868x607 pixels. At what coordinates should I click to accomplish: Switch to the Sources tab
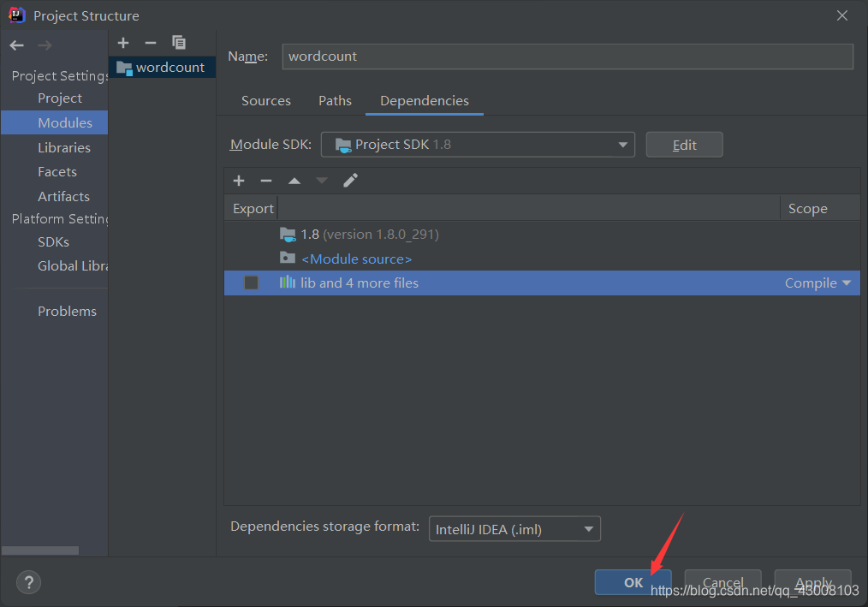point(265,101)
